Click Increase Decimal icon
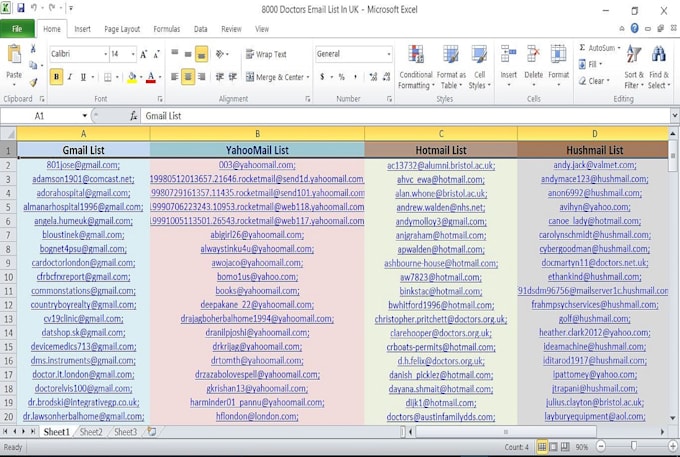The height and width of the screenshot is (457, 680). tap(373, 77)
